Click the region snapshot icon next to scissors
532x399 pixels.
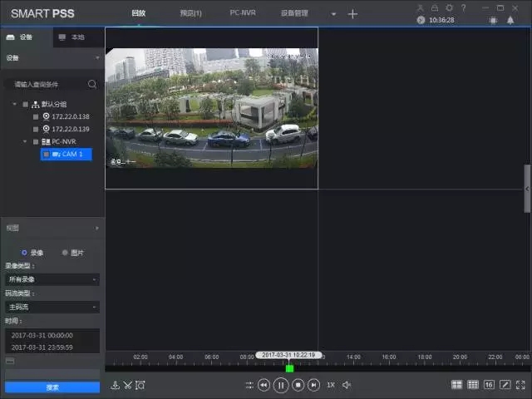[140, 385]
